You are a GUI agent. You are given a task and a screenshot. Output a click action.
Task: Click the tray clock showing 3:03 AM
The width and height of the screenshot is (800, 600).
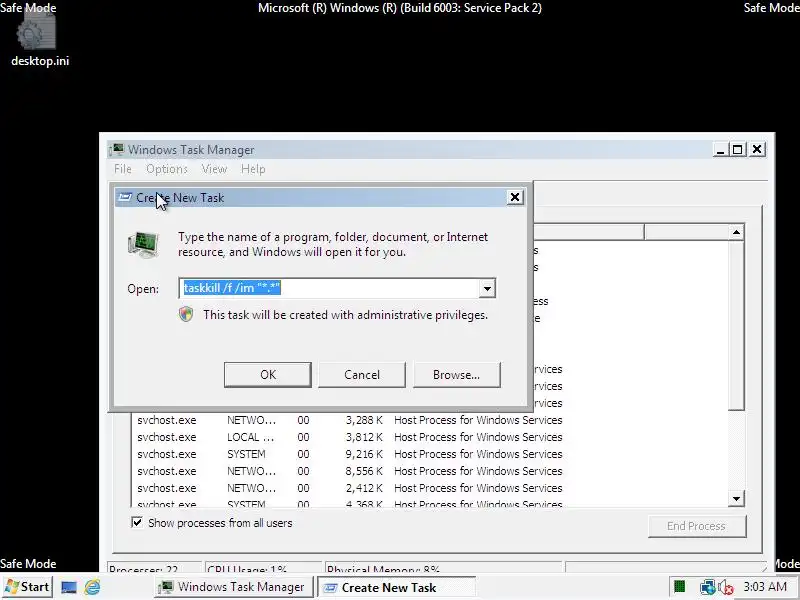pos(765,587)
